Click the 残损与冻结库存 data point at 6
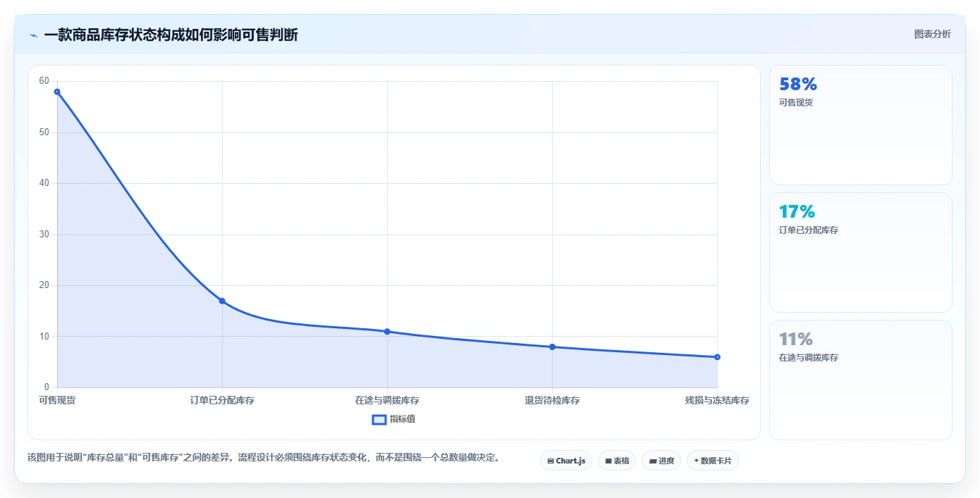This screenshot has height=498, width=980. 717,357
